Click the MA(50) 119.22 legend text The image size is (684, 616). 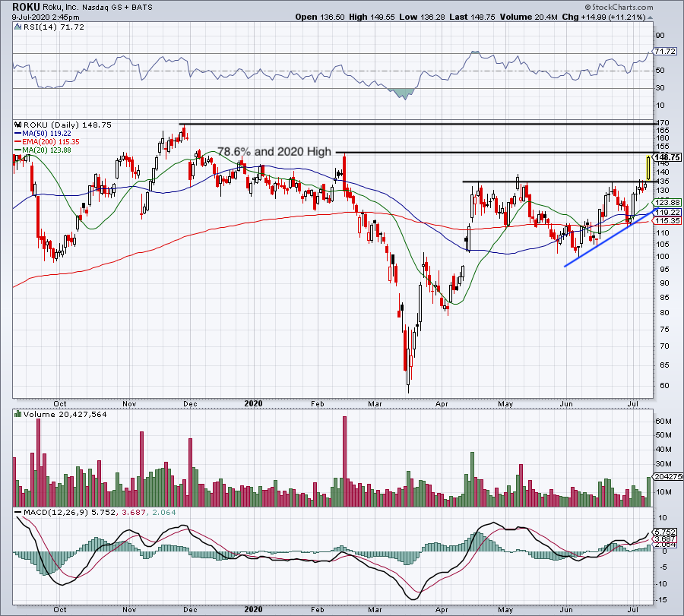(46, 134)
